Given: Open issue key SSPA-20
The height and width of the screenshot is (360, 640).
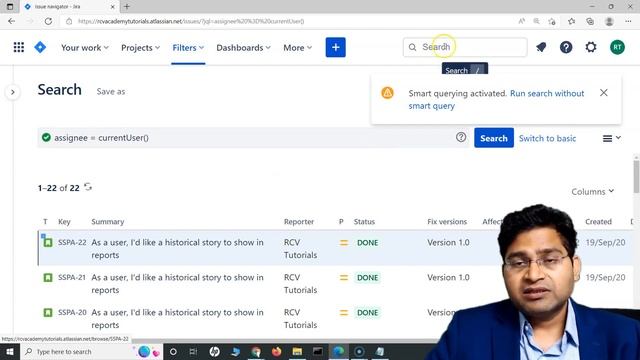Looking at the screenshot, I should 72,313.
